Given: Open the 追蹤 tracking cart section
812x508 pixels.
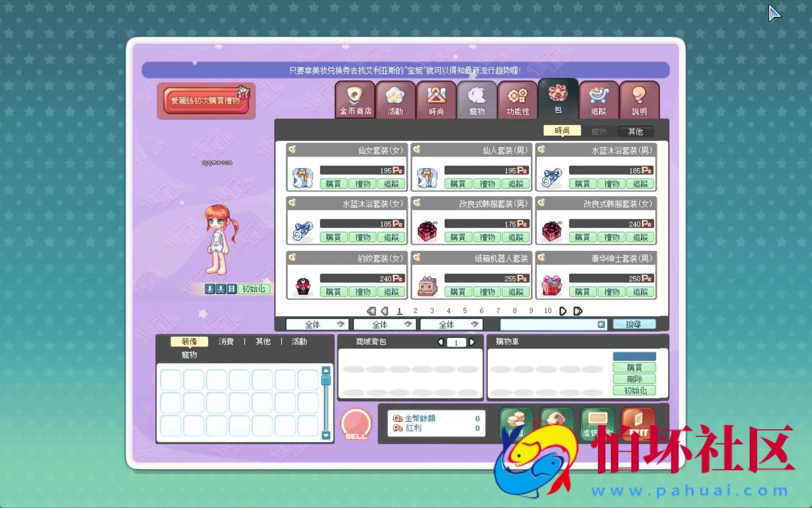Looking at the screenshot, I should [x=598, y=100].
